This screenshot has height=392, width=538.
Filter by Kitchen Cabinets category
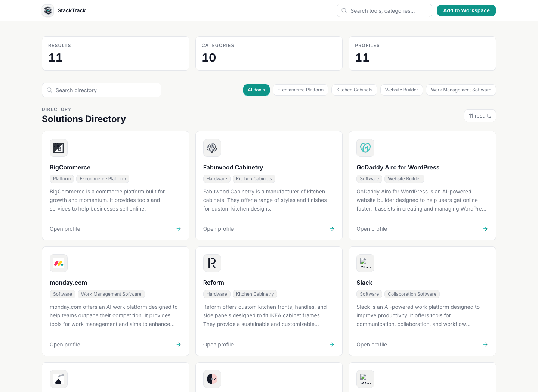[354, 90]
